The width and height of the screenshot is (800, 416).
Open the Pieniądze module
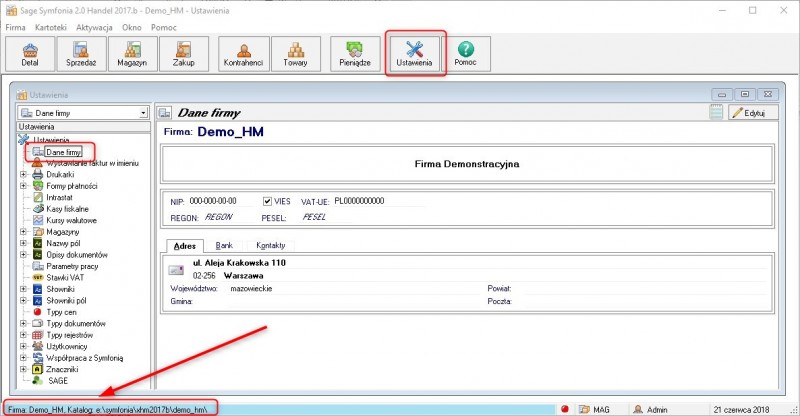point(355,54)
